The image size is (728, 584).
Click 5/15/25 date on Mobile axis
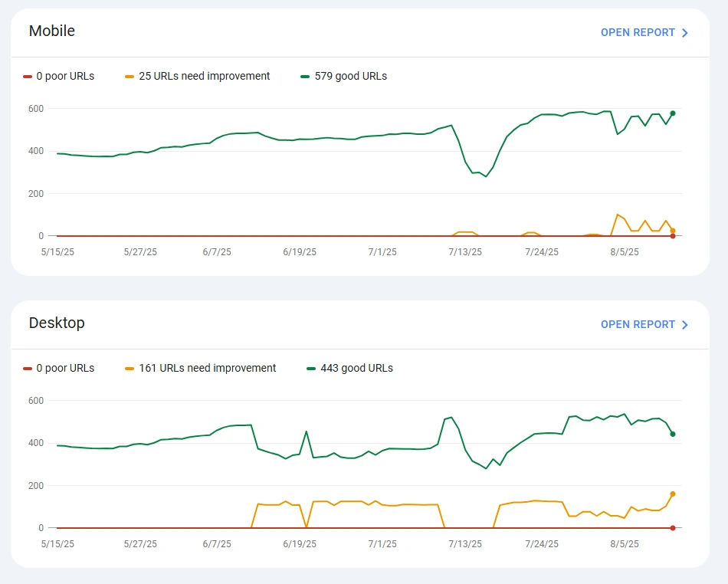point(57,252)
